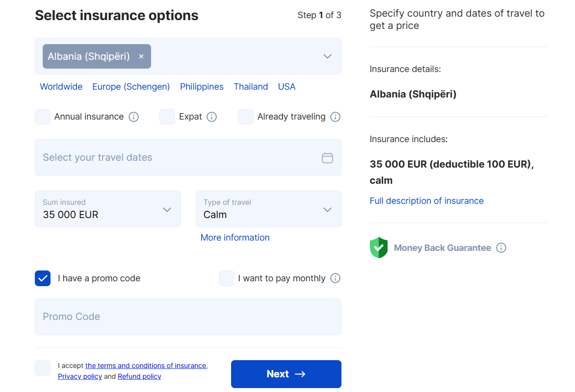This screenshot has width=575, height=392.
Task: Open the Annual insurance info tooltip
Action: [x=133, y=117]
